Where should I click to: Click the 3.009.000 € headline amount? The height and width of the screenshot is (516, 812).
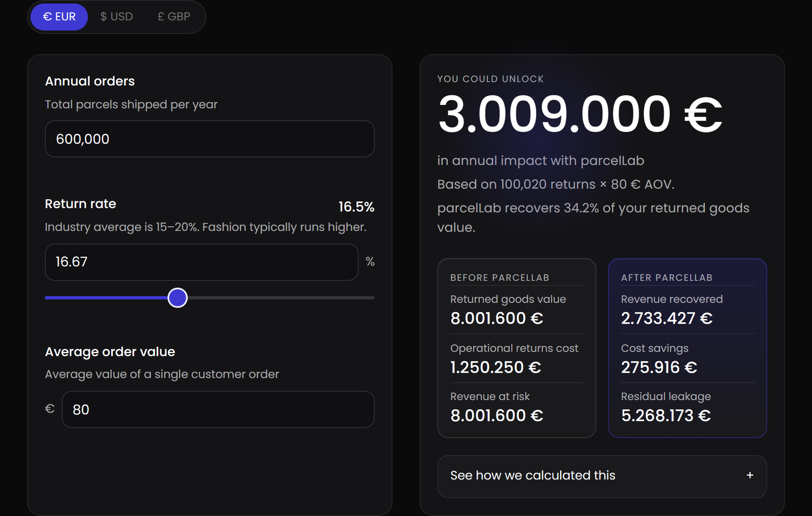(580, 114)
